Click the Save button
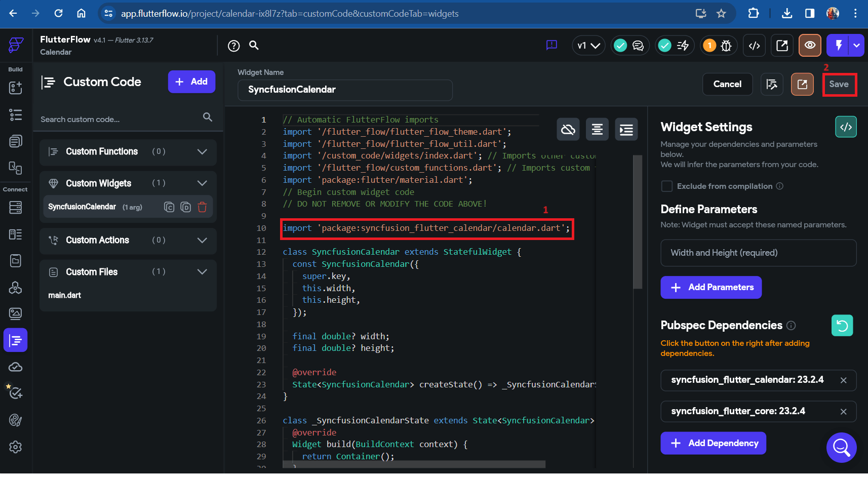 (839, 85)
